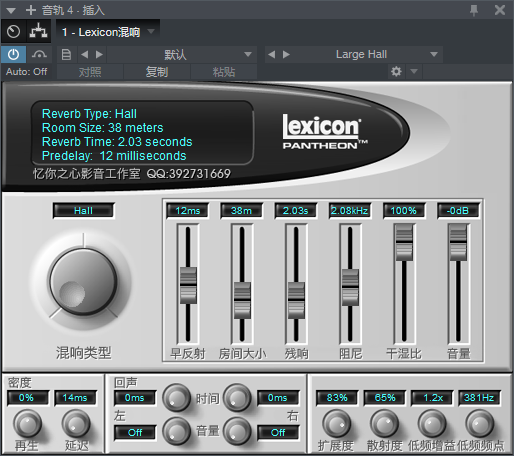Click the automation curve icon above Auto: Off
The height and width of the screenshot is (456, 514).
click(39, 54)
